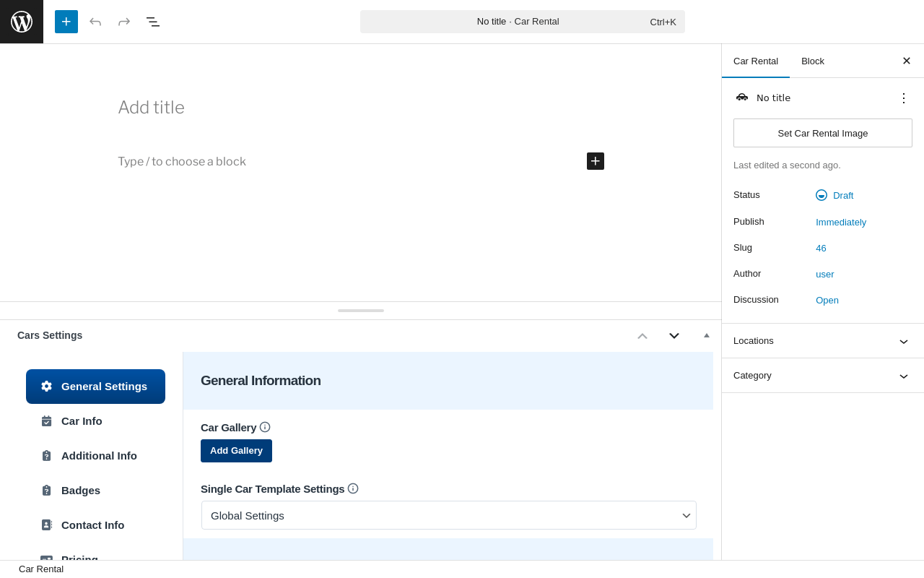Open the block inserter plus button

click(x=66, y=22)
